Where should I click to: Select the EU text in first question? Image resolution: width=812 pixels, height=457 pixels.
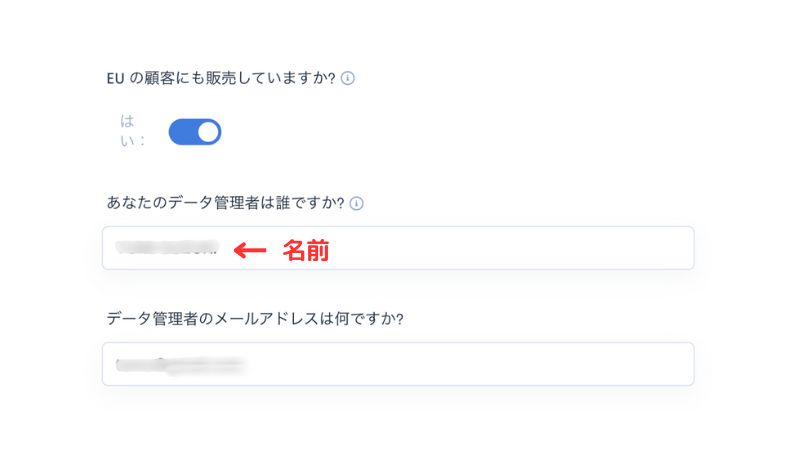[x=115, y=78]
